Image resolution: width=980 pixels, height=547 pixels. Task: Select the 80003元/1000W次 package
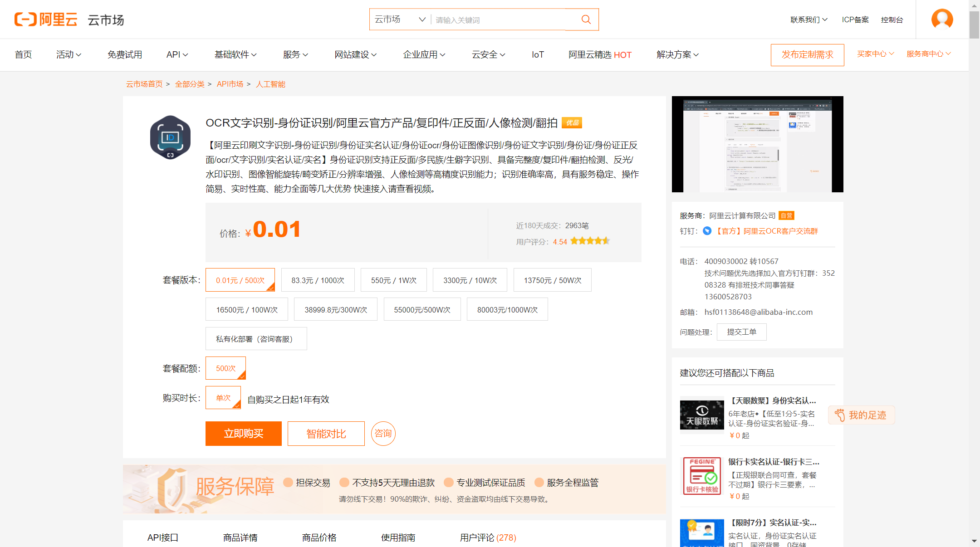click(x=507, y=309)
